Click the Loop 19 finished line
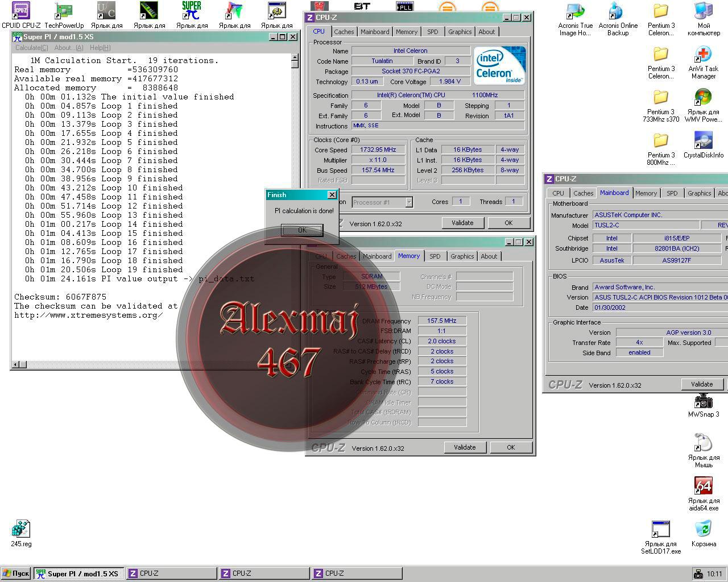 pyautogui.click(x=104, y=269)
